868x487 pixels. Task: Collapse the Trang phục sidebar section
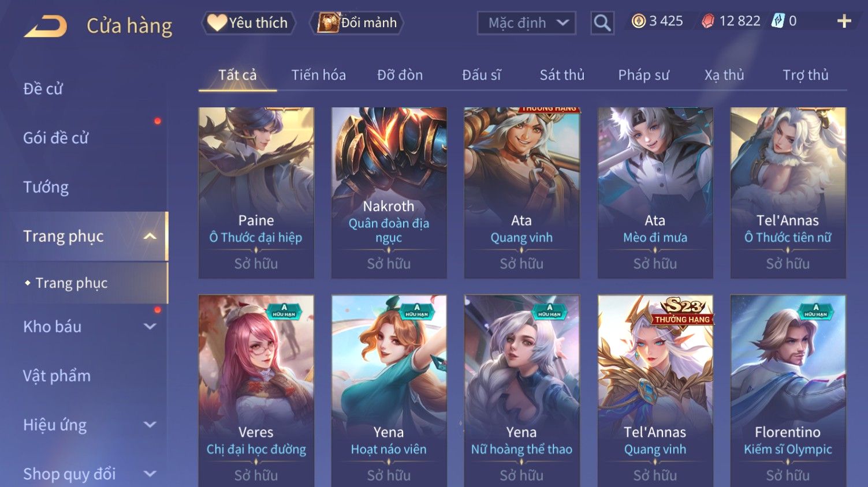(150, 236)
